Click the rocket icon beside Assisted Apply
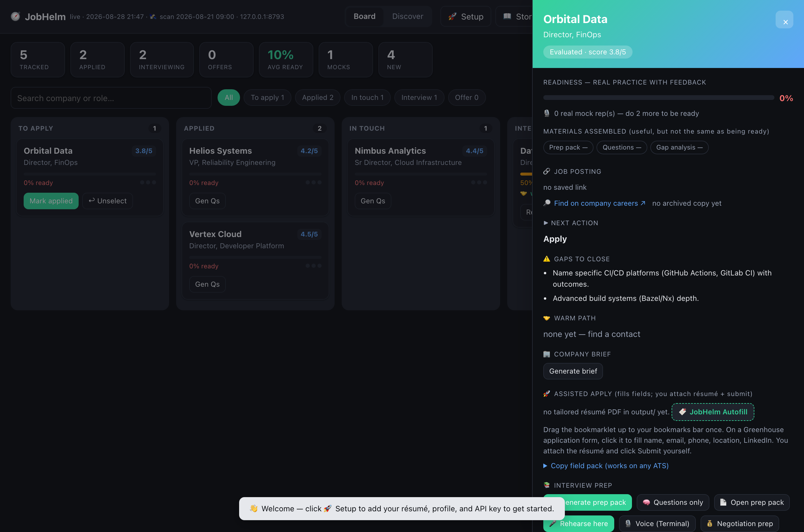 [x=547, y=394]
